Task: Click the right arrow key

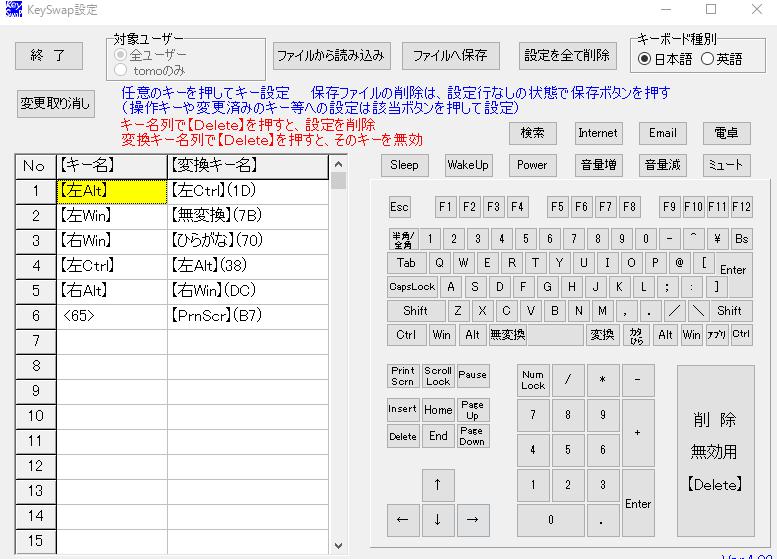Action: tap(473, 520)
